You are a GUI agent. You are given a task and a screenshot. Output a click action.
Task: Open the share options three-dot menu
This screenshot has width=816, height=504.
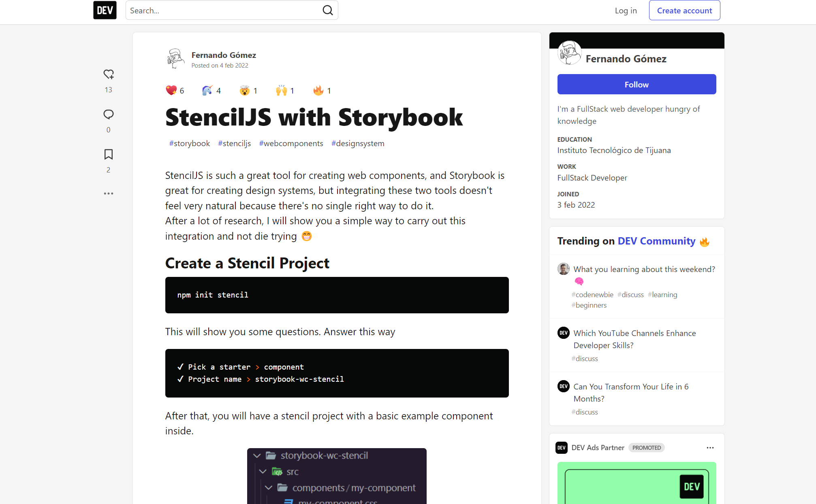coord(108,194)
